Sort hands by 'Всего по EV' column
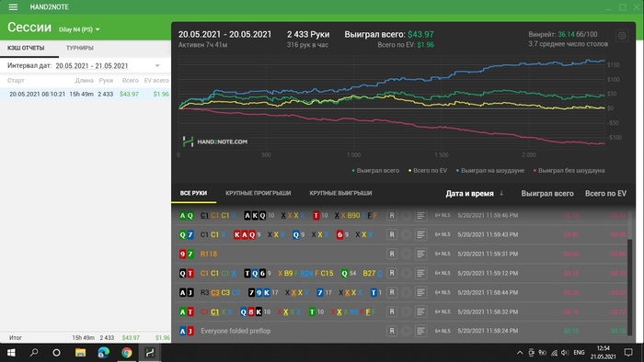This screenshot has height=362, width=644. click(x=605, y=194)
